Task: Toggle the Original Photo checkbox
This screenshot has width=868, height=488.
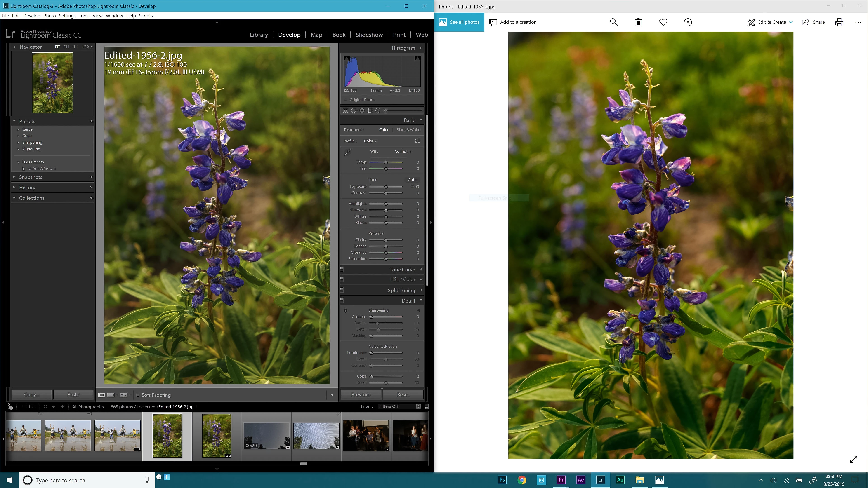Action: click(345, 100)
